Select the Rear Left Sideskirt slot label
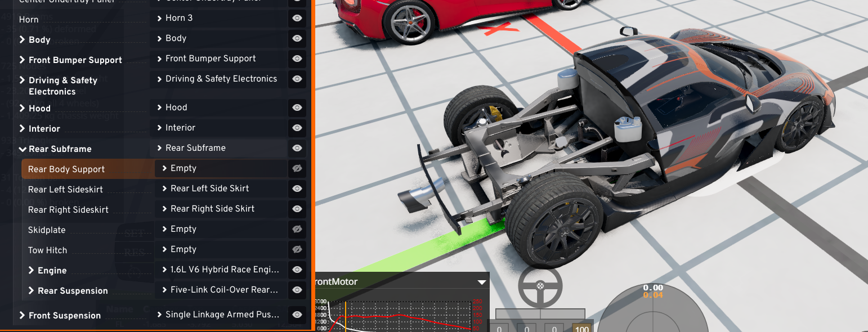 click(65, 190)
